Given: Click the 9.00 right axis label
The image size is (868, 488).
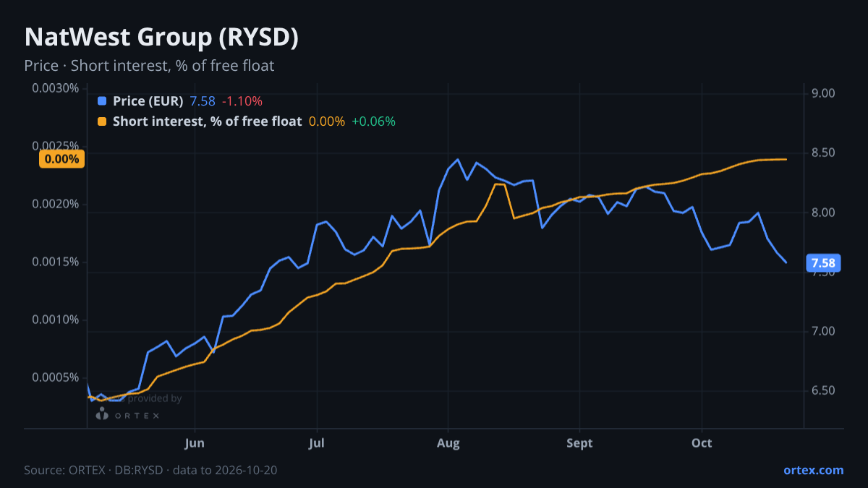Looking at the screenshot, I should pyautogui.click(x=823, y=93).
